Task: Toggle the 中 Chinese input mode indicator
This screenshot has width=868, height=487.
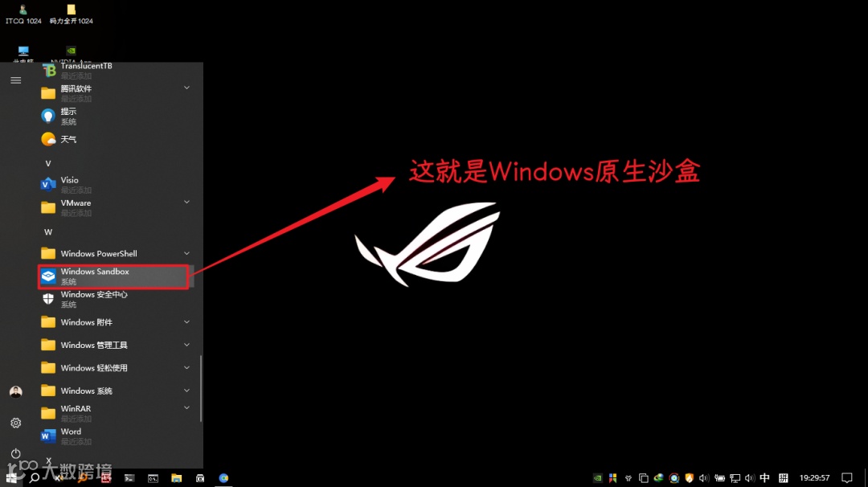Action: coord(764,477)
